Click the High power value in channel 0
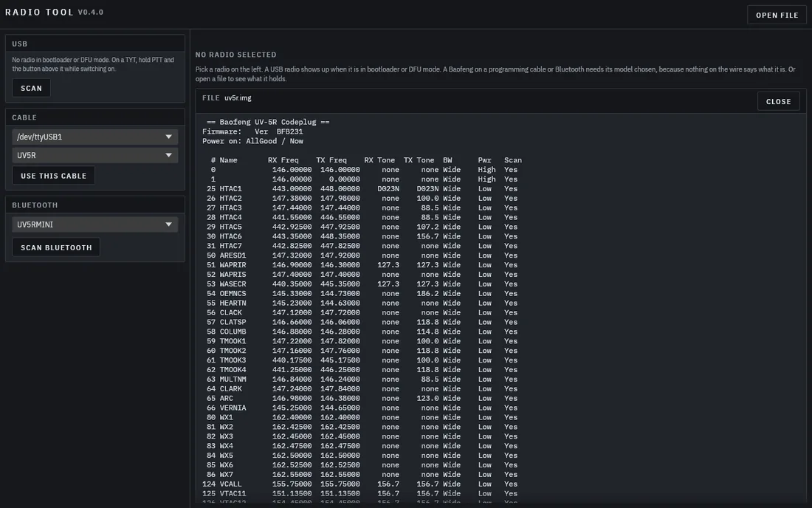This screenshot has width=812, height=508. click(486, 170)
